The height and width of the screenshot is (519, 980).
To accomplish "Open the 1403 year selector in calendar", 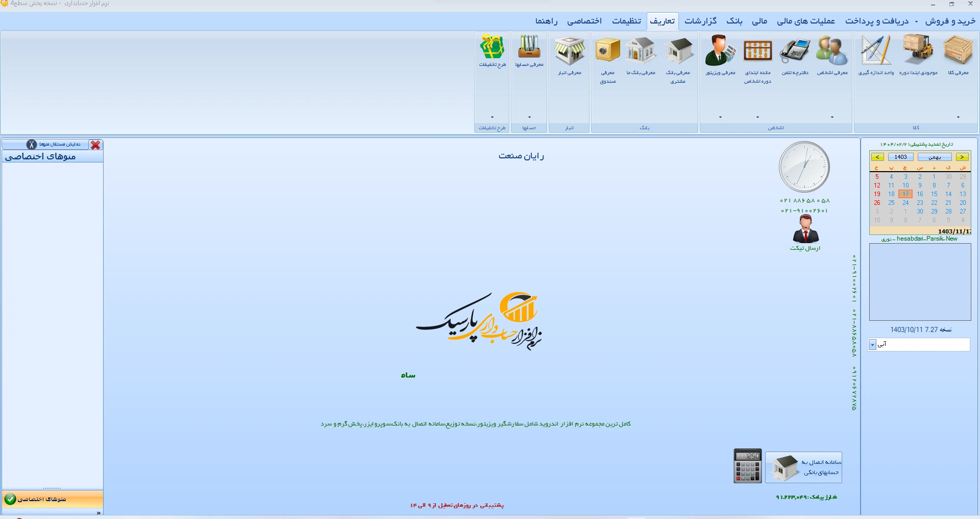I will pos(901,157).
